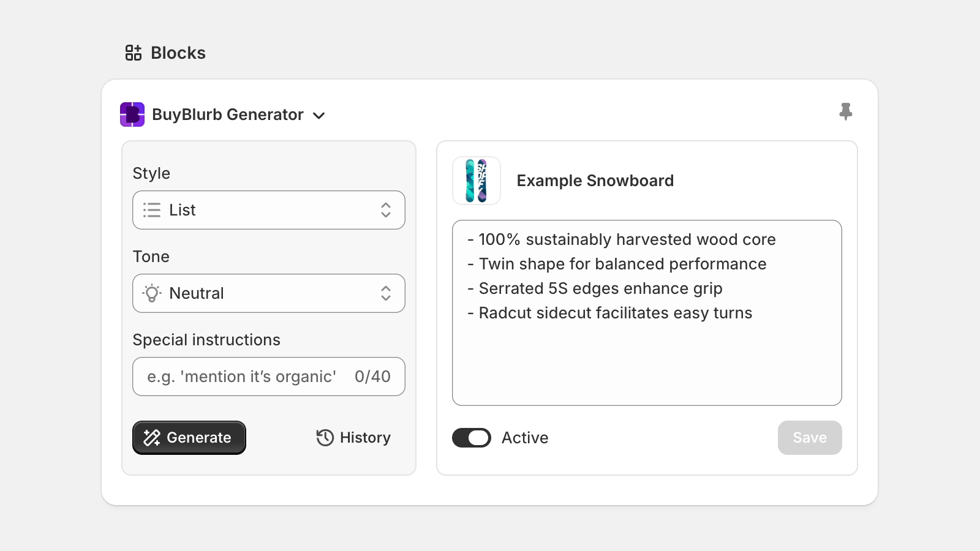Toggle the Active switch off
Viewport: 980px width, 551px height.
472,438
